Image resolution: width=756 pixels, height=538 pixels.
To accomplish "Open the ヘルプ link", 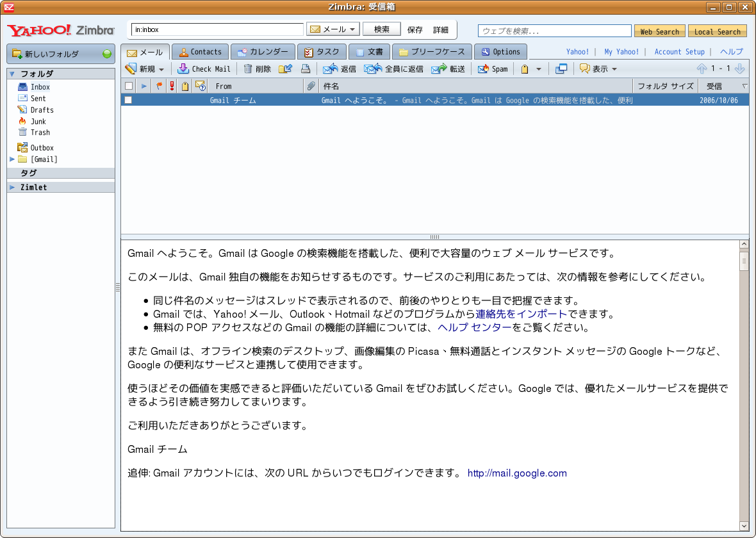I will coord(732,52).
